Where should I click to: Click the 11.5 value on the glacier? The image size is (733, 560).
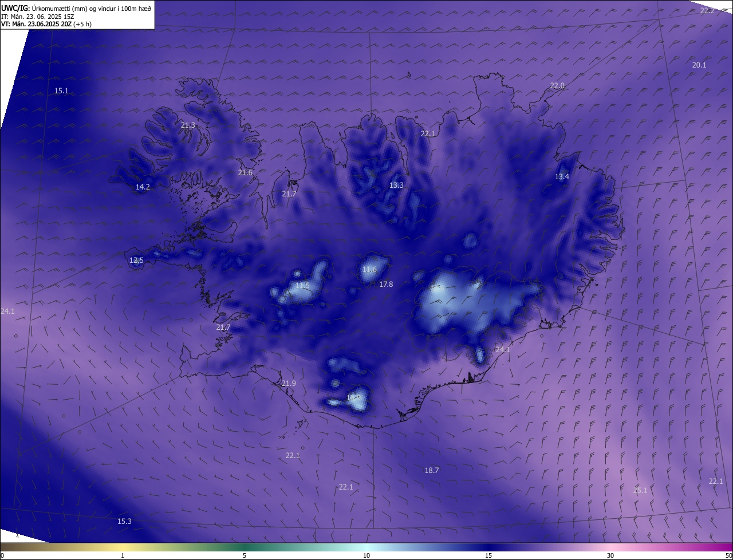click(302, 286)
